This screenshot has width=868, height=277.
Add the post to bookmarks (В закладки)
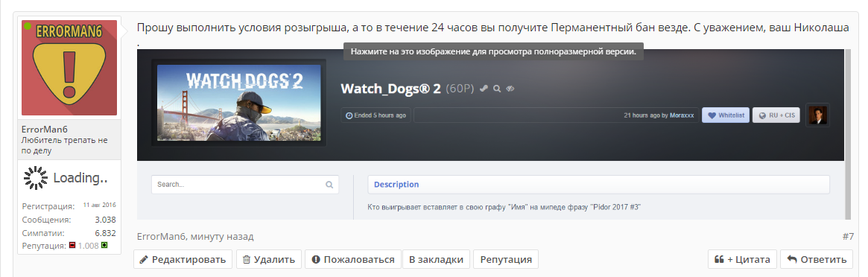[x=436, y=259]
